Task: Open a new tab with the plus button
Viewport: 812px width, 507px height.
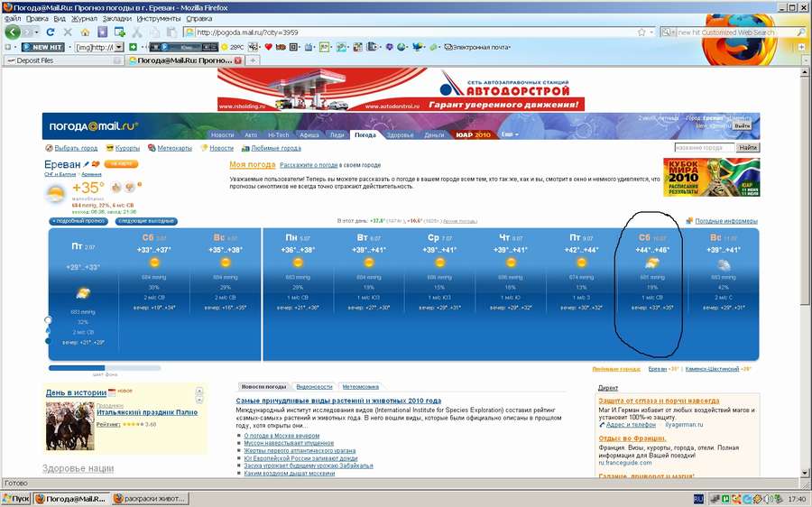Action: pos(254,60)
